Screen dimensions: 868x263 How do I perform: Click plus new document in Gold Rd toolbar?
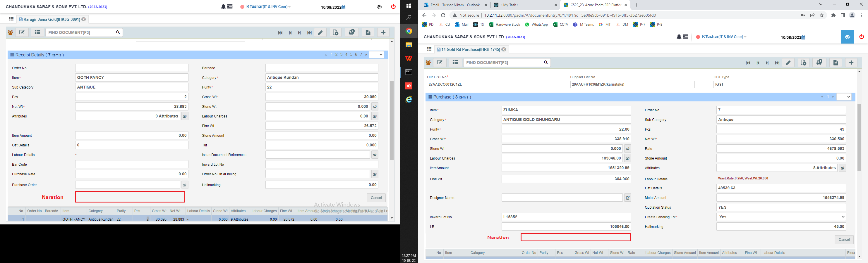851,63
